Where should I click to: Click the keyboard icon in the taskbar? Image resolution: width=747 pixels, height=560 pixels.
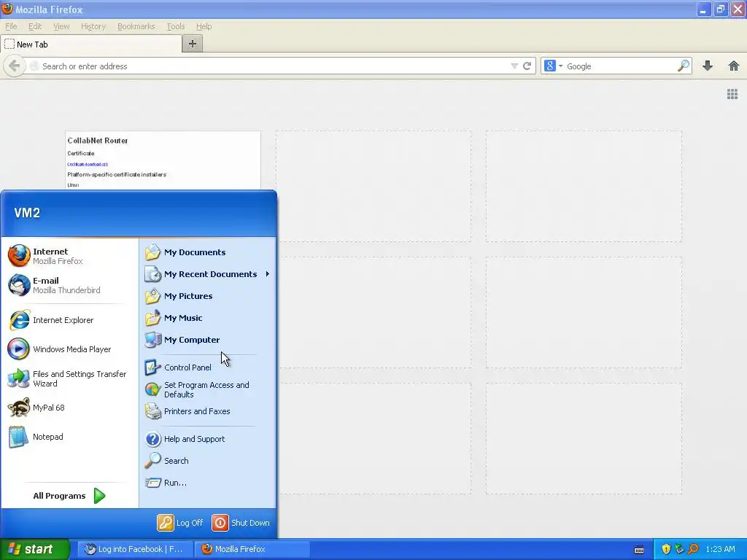click(639, 550)
